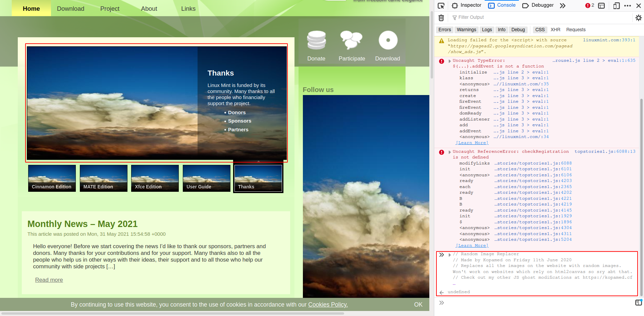Click the TypeError red error icon

(441, 61)
